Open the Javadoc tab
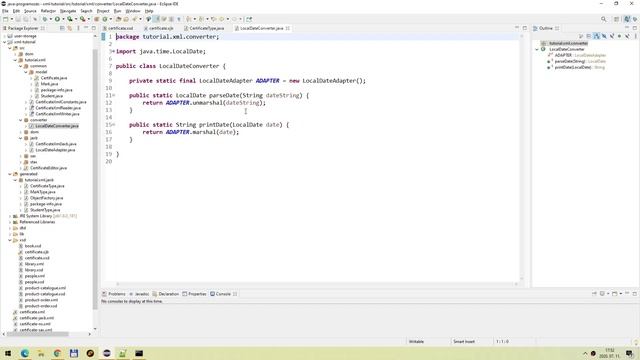 tap(139, 294)
